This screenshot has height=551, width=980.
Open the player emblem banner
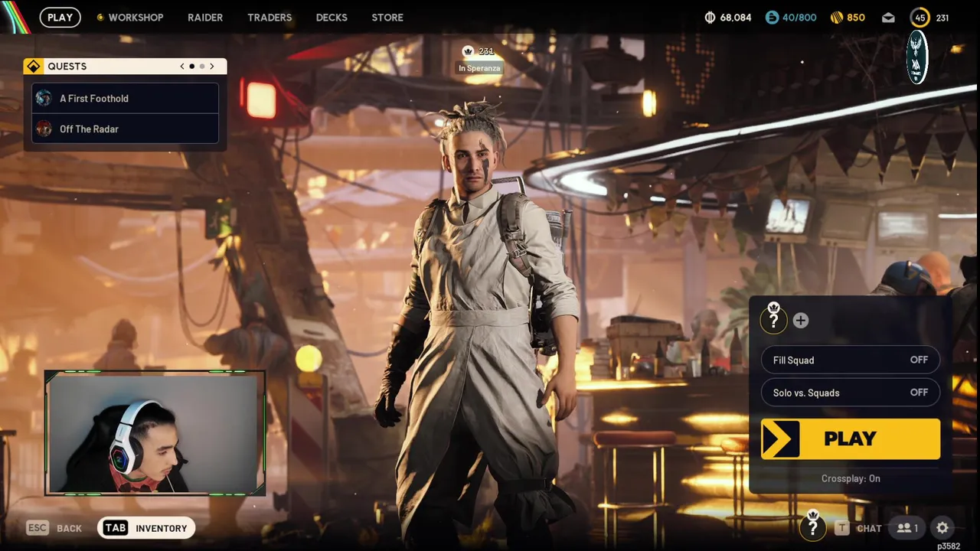click(x=916, y=57)
